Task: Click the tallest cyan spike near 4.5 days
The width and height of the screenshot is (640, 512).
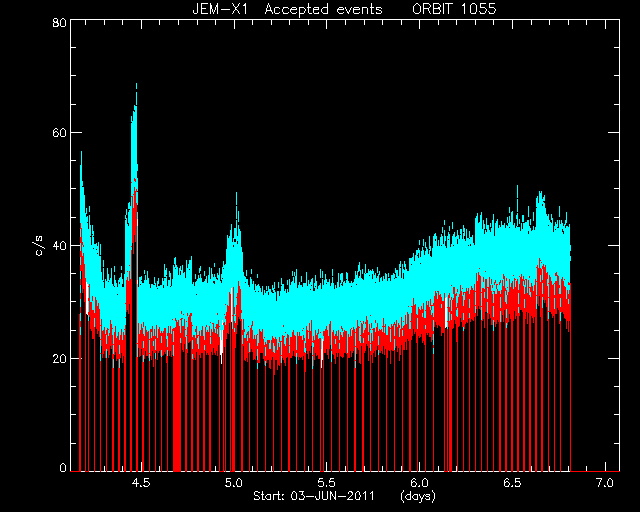Action: tap(134, 135)
